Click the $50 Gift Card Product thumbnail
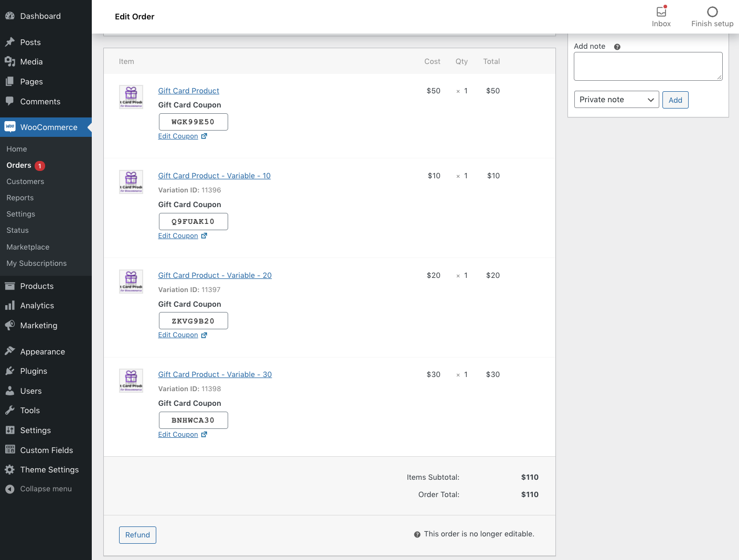This screenshot has width=739, height=560. 131,97
